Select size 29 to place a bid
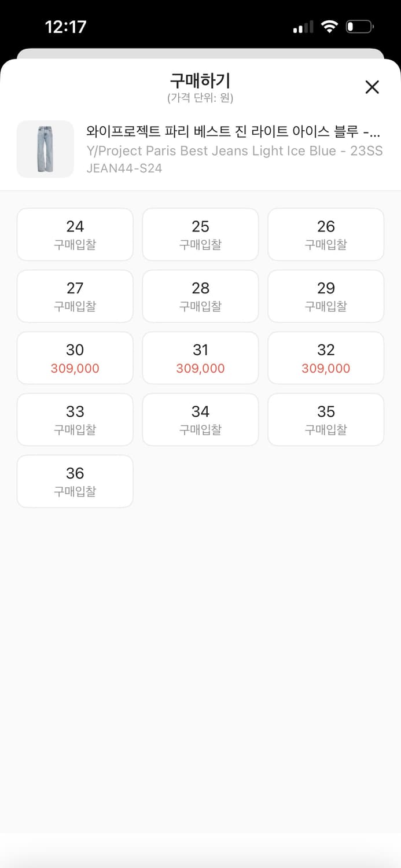The image size is (401, 868). coord(325,296)
